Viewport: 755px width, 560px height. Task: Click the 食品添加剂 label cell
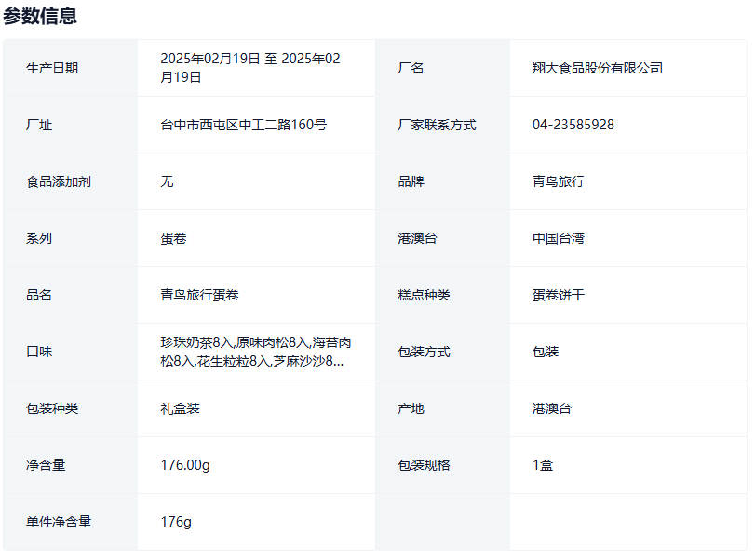click(59, 181)
